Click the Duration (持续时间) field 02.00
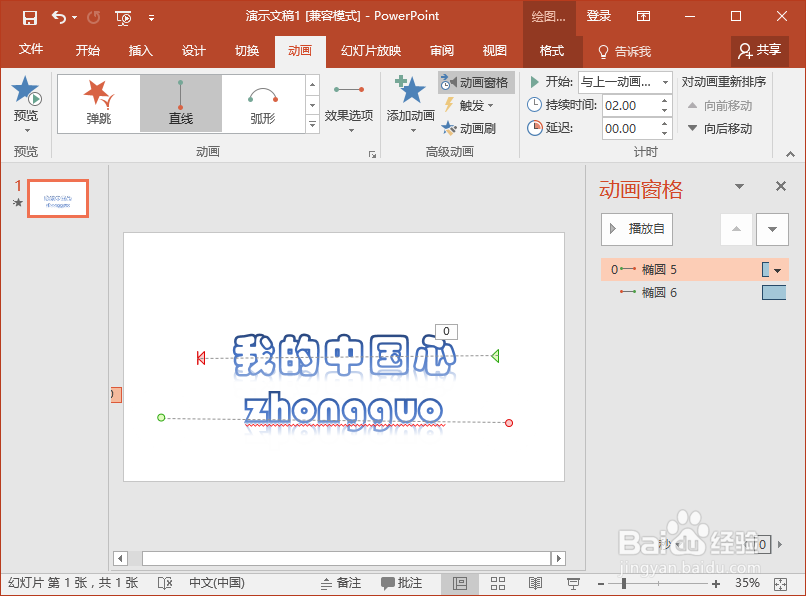Image resolution: width=806 pixels, height=596 pixels. tap(631, 105)
